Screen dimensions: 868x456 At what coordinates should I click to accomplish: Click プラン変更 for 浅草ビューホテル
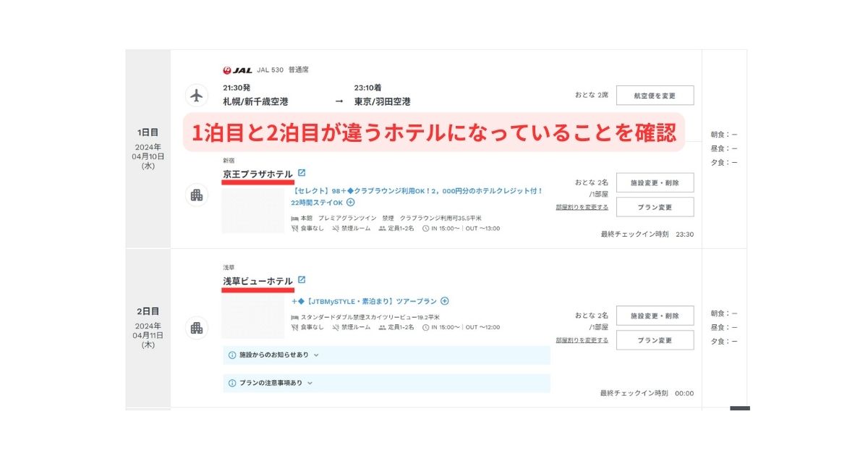(x=655, y=340)
